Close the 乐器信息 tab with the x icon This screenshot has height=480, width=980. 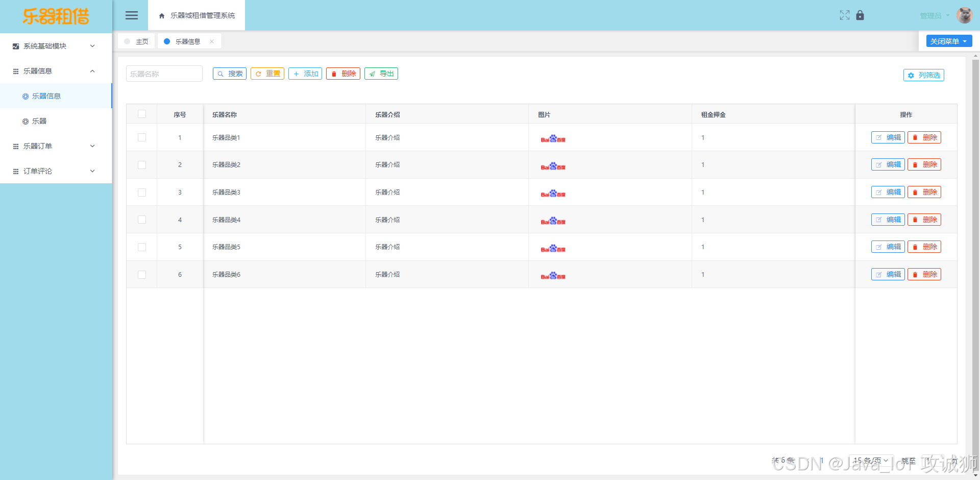(212, 42)
